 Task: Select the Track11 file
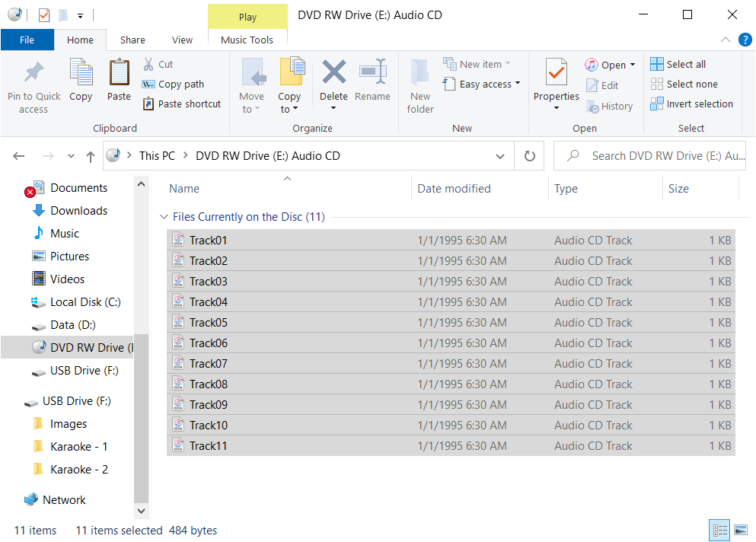coord(451,445)
